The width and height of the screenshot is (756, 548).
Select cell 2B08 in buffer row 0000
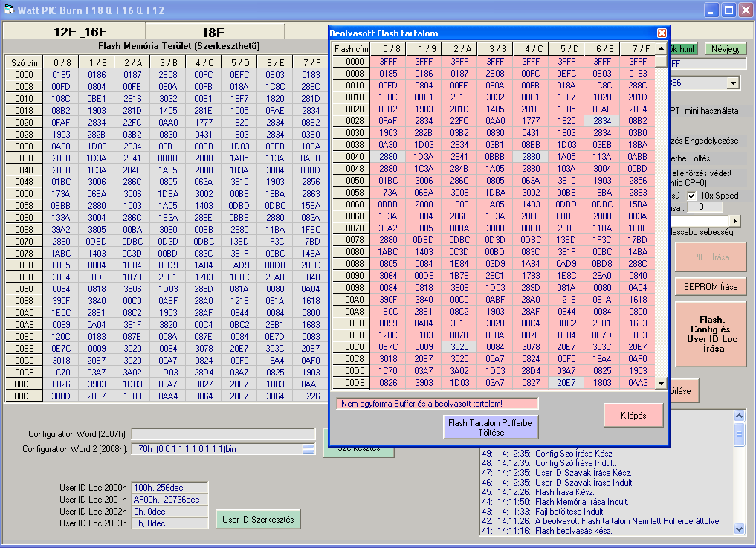tap(168, 75)
